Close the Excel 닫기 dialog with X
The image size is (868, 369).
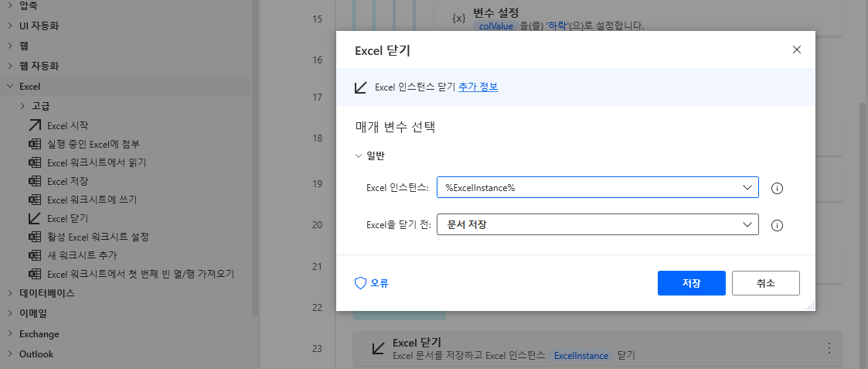tap(797, 50)
